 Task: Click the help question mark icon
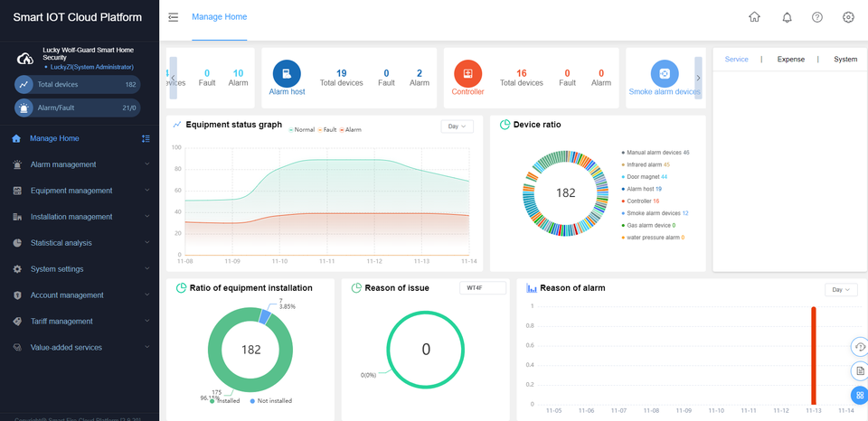[x=817, y=17]
